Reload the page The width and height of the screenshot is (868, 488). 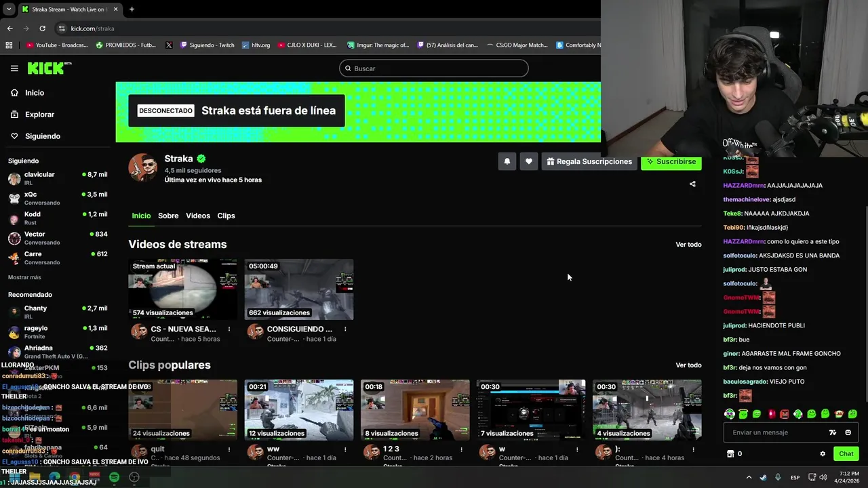tap(42, 28)
